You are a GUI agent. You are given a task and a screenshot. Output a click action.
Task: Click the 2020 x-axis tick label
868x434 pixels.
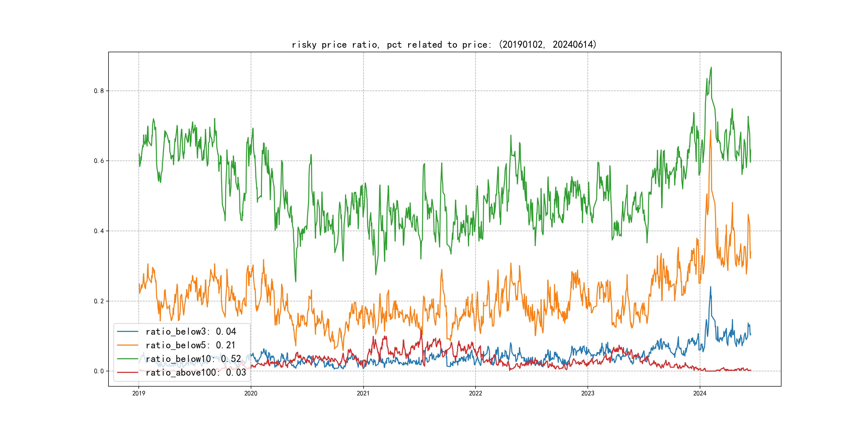pyautogui.click(x=251, y=393)
